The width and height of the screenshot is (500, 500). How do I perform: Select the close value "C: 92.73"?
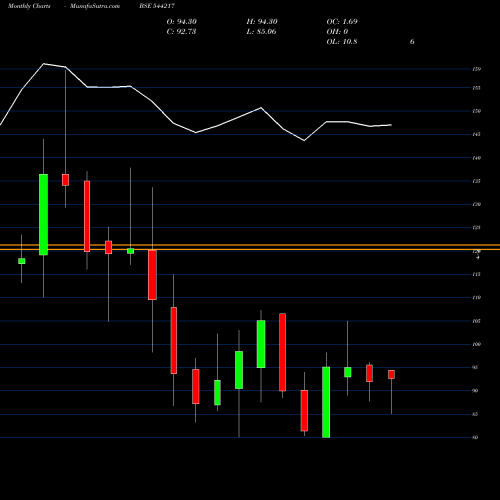coord(181,32)
